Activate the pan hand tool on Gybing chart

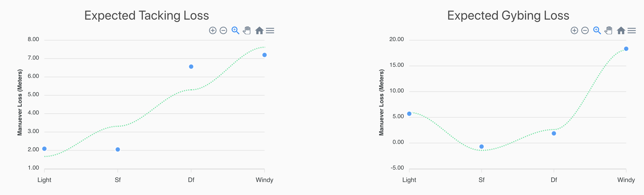609,30
